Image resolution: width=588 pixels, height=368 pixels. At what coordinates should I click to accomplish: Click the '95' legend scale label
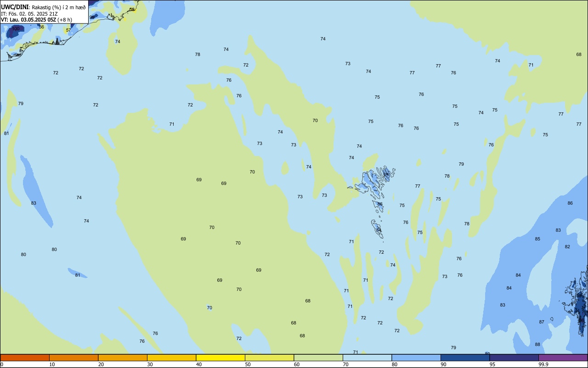(492, 364)
